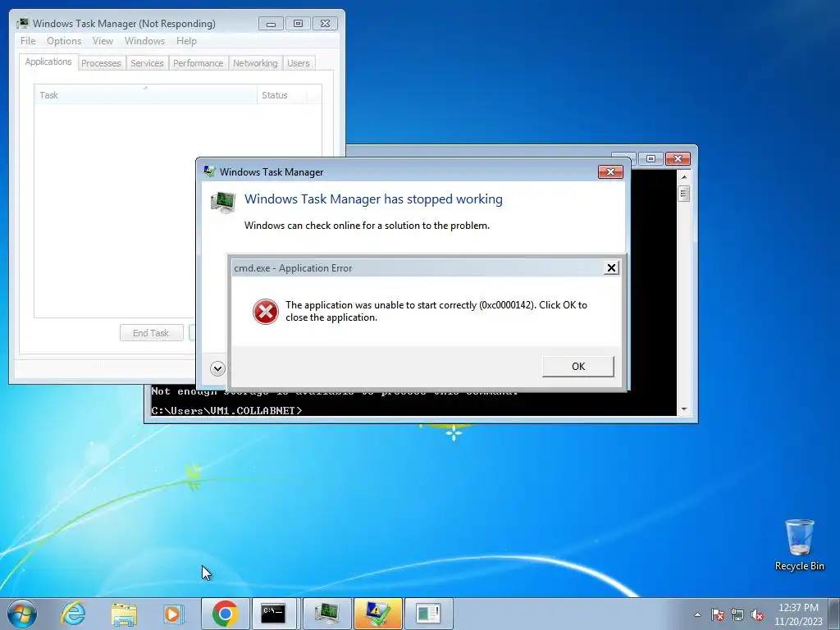Open the Help menu in Task Manager

pyautogui.click(x=186, y=41)
